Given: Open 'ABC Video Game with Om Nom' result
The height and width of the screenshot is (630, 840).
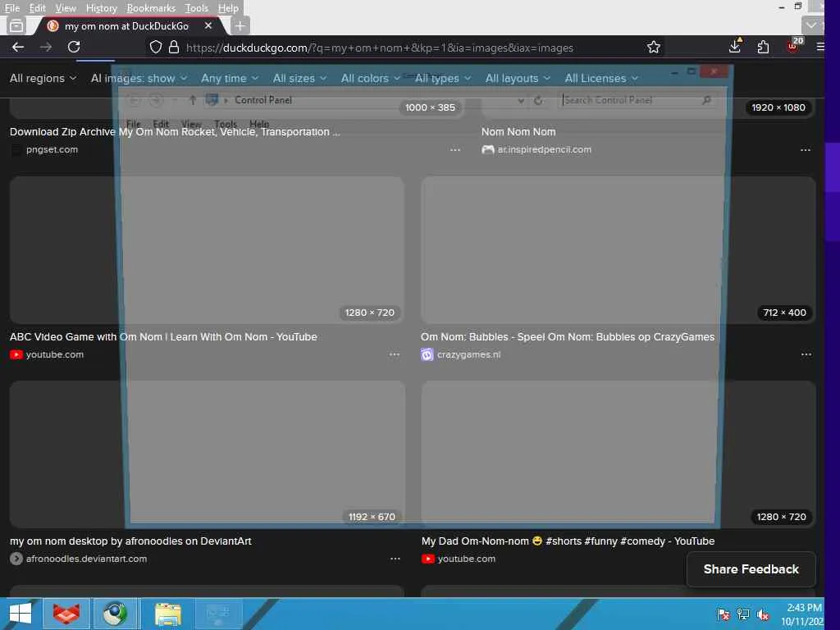Looking at the screenshot, I should [x=163, y=337].
